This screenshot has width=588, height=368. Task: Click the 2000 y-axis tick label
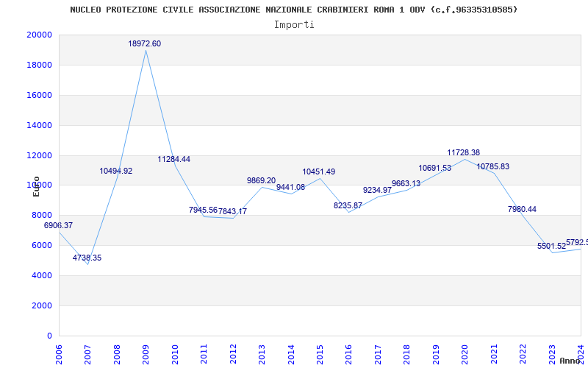point(42,305)
